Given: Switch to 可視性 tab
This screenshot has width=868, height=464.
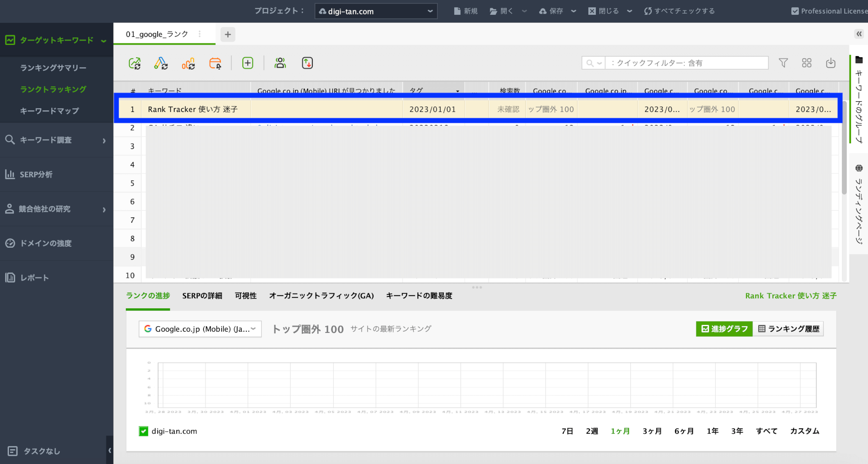Looking at the screenshot, I should pos(246,296).
